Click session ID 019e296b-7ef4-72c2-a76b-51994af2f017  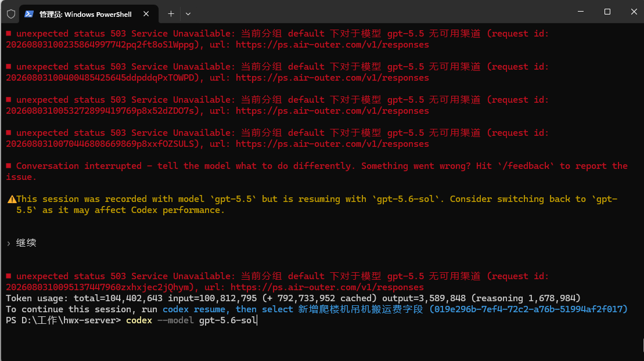[x=528, y=309]
